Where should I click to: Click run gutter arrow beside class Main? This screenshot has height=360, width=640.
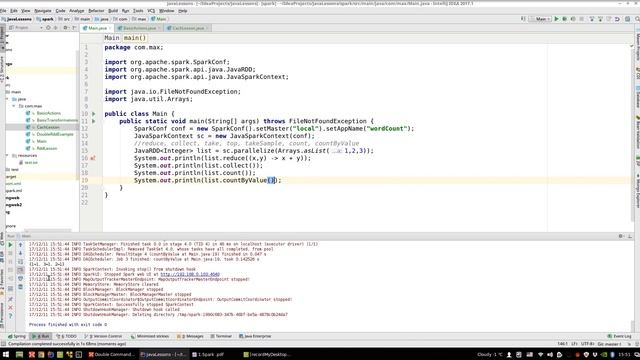point(93,114)
